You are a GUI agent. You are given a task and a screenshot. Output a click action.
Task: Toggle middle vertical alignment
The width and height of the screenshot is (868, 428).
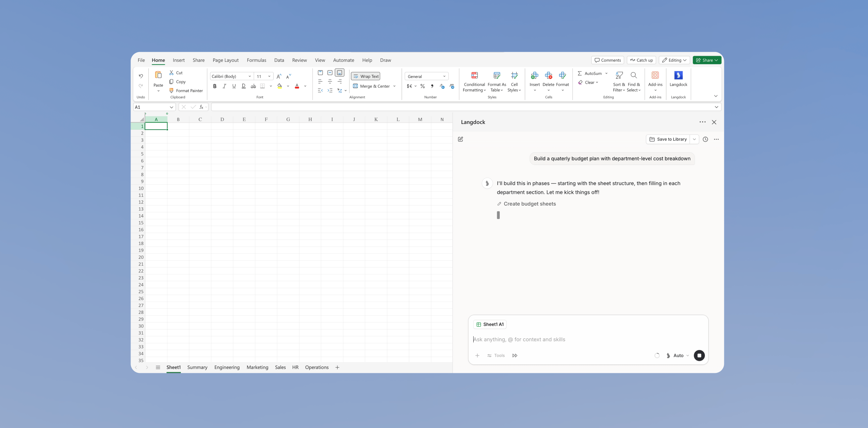[330, 73]
